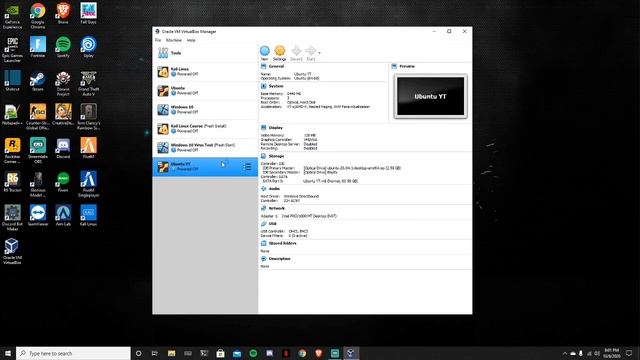Select the Windows 10 virtual machine

pos(205,109)
